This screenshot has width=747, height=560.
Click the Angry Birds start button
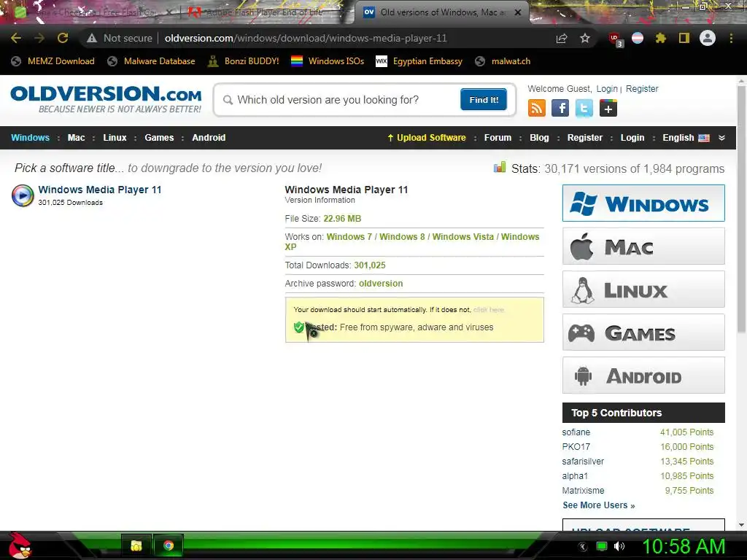click(x=19, y=545)
